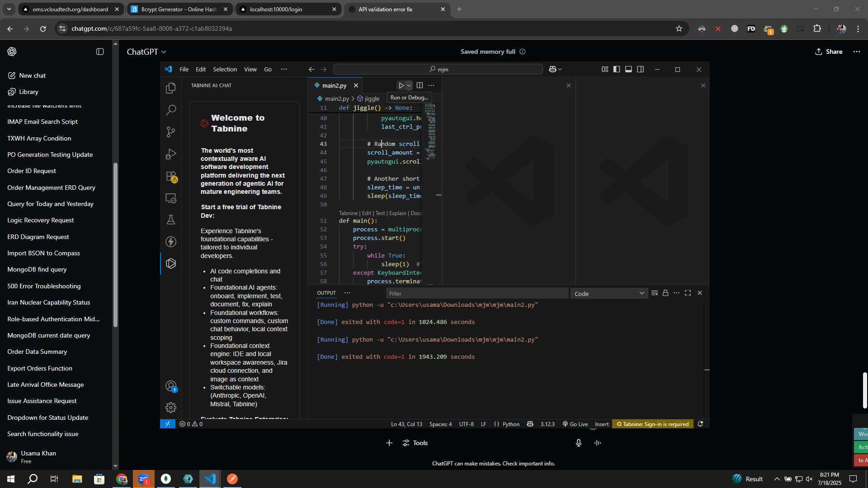Image resolution: width=868 pixels, height=488 pixels.
Task: Go forward in VS Code navigation history
Action: [323, 69]
